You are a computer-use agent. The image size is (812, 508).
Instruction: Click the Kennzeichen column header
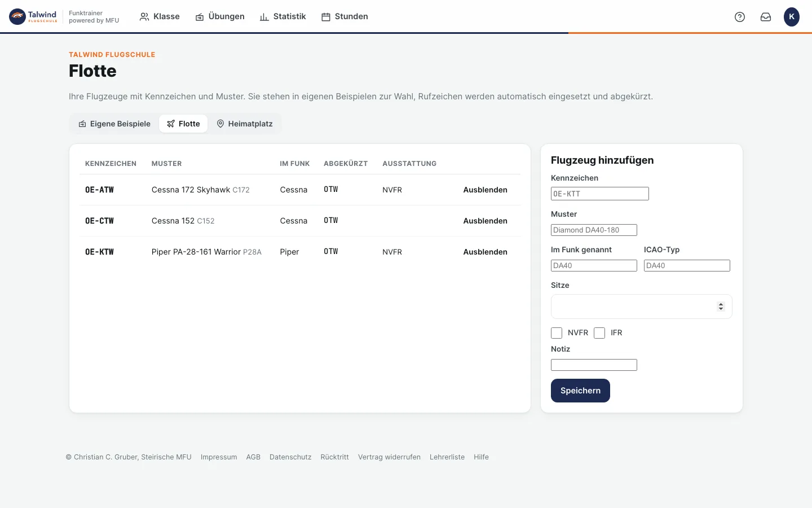coord(111,164)
